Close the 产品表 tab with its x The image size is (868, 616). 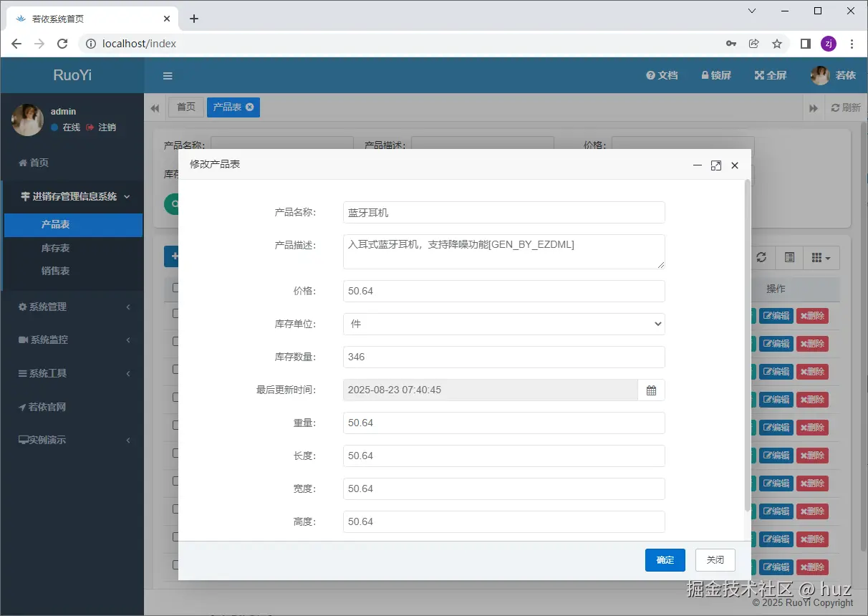(249, 107)
